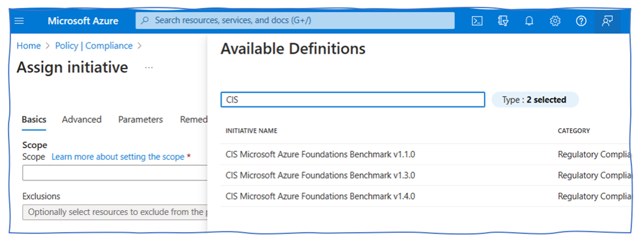Open the Type: 2 selected filter
The height and width of the screenshot is (246, 644).
(x=534, y=100)
